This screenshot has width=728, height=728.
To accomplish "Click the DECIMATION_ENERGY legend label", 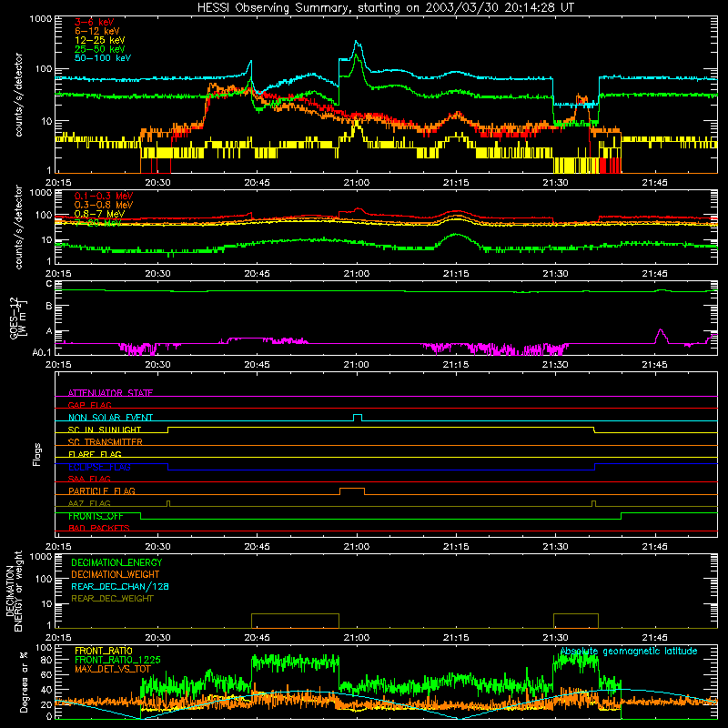I will tap(116, 562).
